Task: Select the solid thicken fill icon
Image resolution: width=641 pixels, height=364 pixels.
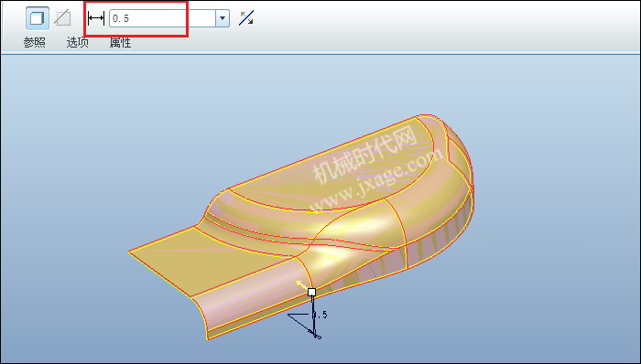Action: [x=38, y=18]
